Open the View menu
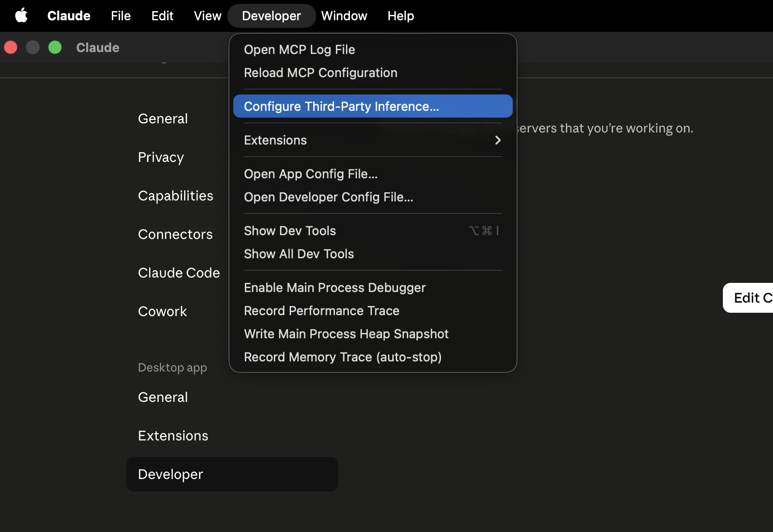773x532 pixels. pos(208,16)
